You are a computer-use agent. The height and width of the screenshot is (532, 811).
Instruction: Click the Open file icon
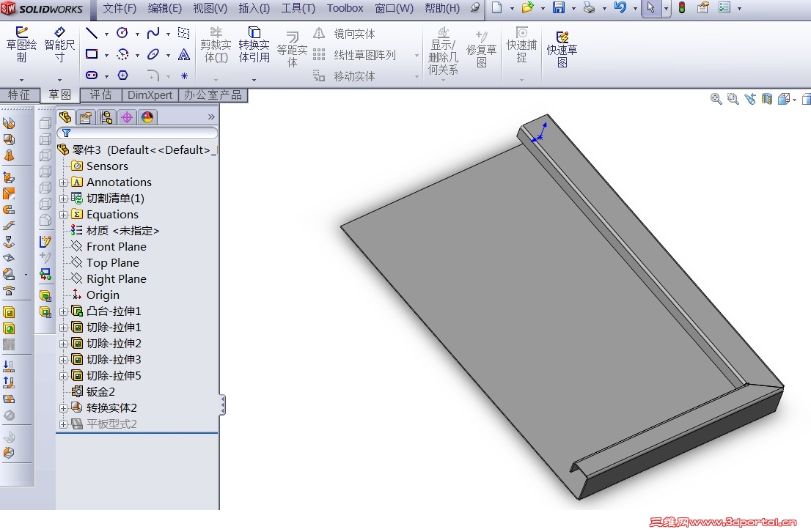(527, 8)
